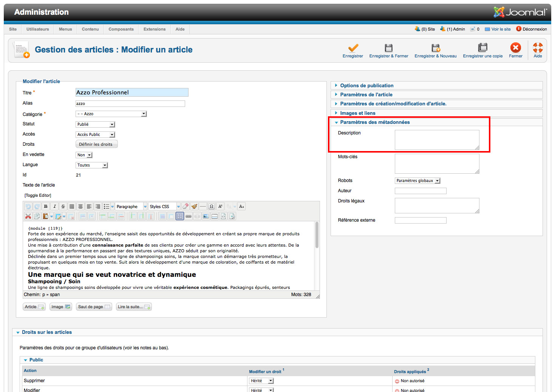555x392 pixels.
Task: Click the Définir les droits button
Action: (x=96, y=144)
